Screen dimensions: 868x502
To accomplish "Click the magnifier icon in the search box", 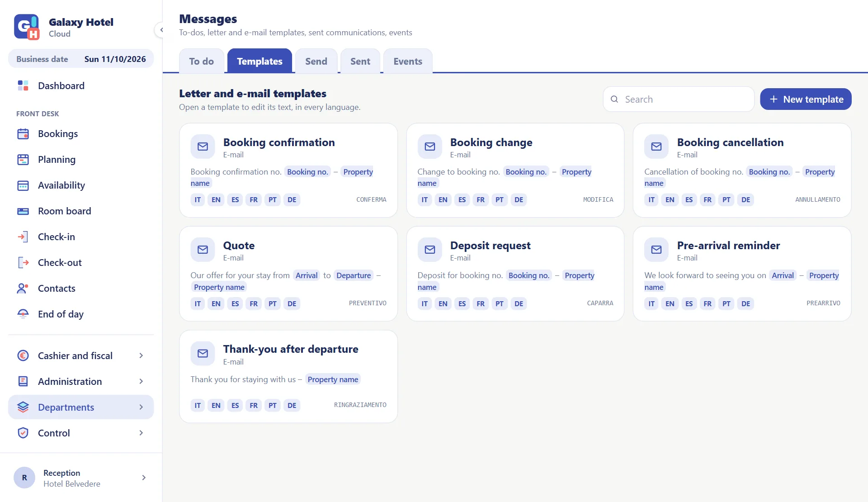I will [x=614, y=99].
